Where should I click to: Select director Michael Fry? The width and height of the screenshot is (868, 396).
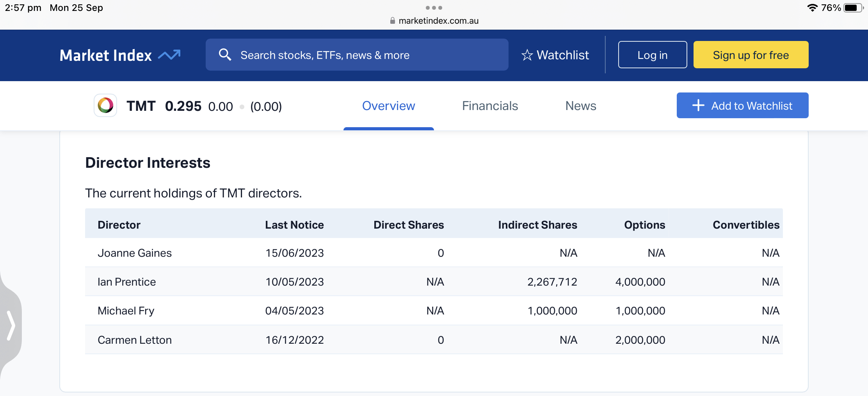[126, 311]
